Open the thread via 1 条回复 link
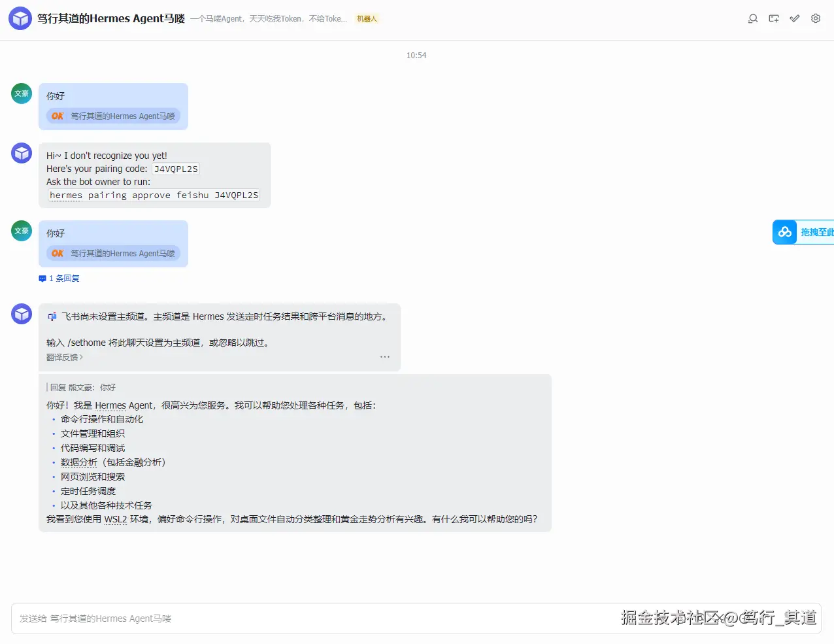The image size is (834, 644). coord(63,278)
